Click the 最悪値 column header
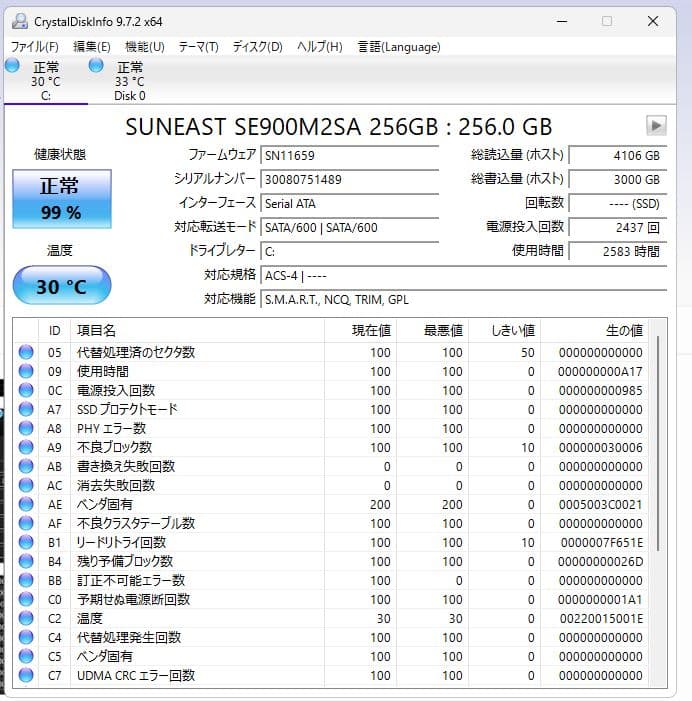692x701 pixels. click(432, 331)
